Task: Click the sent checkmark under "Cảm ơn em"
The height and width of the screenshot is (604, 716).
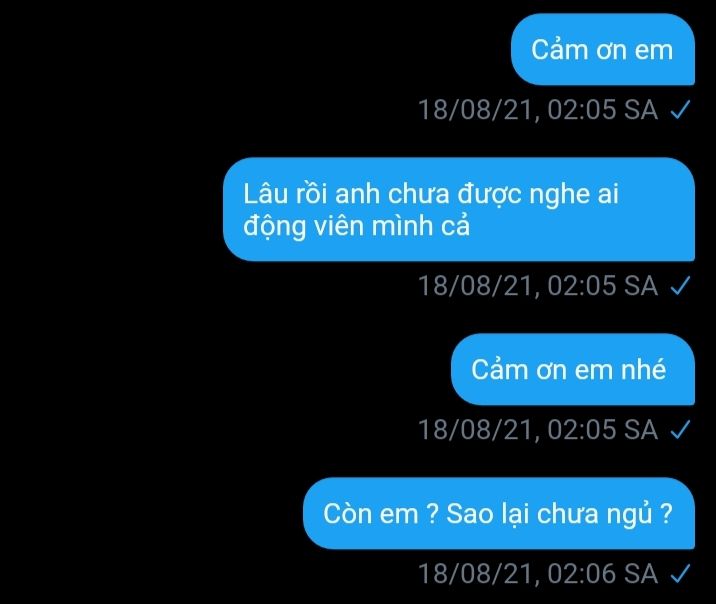Action: (680, 110)
